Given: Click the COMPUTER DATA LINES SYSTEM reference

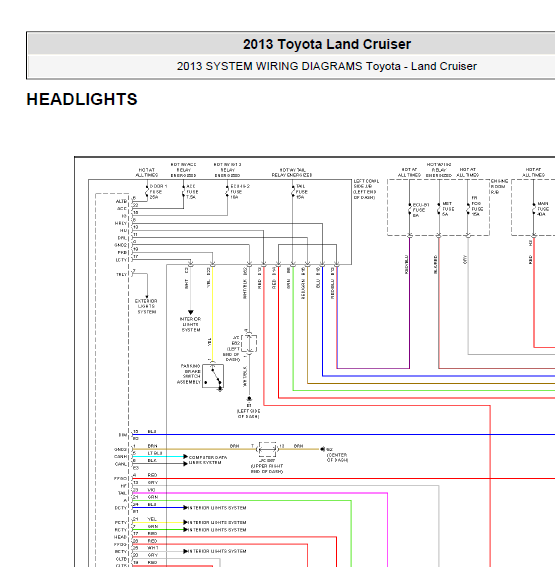Looking at the screenshot, I should pyautogui.click(x=208, y=460).
